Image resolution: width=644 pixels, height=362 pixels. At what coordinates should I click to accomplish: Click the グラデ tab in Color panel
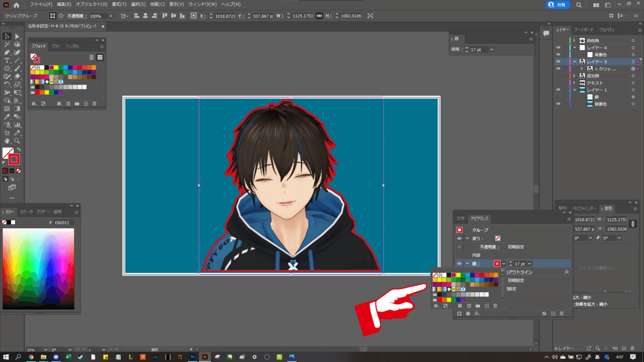click(44, 212)
